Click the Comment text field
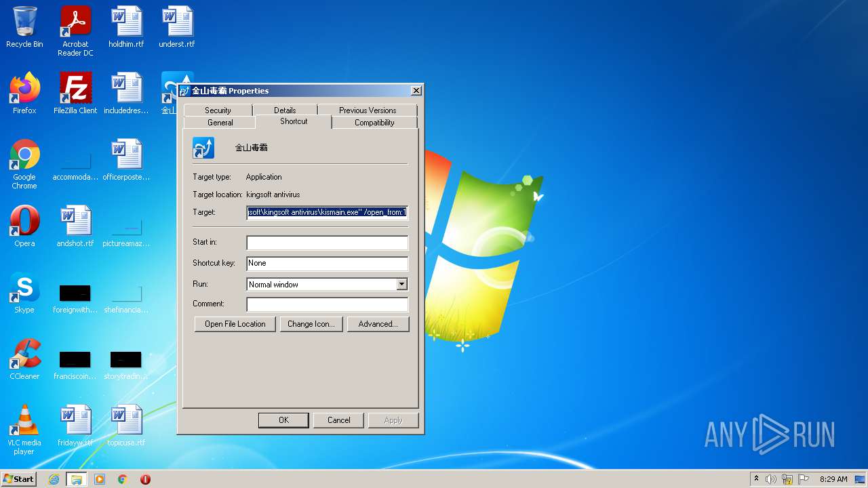This screenshot has height=488, width=868. tap(328, 304)
